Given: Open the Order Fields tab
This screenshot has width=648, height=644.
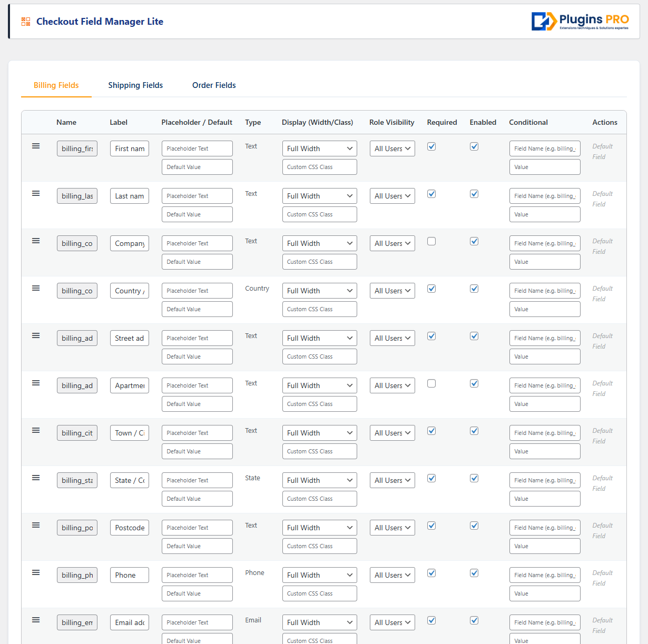Looking at the screenshot, I should [x=214, y=85].
